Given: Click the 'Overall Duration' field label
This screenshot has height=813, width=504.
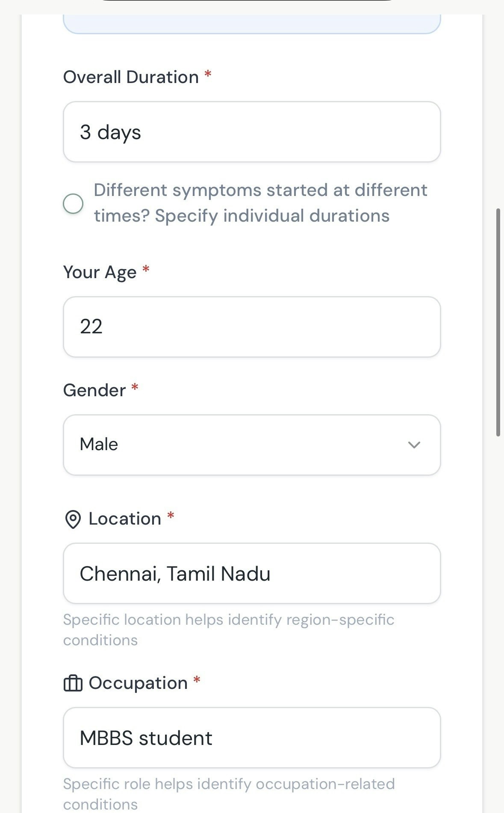Looking at the screenshot, I should [131, 77].
